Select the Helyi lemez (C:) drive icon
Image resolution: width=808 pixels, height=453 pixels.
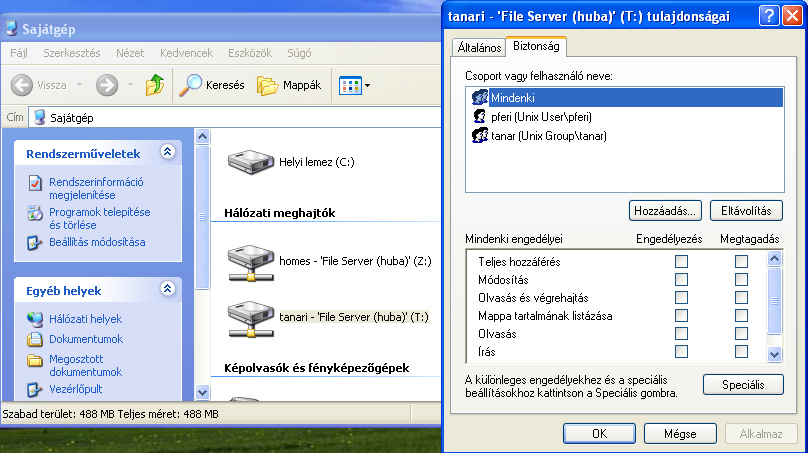[x=251, y=161]
